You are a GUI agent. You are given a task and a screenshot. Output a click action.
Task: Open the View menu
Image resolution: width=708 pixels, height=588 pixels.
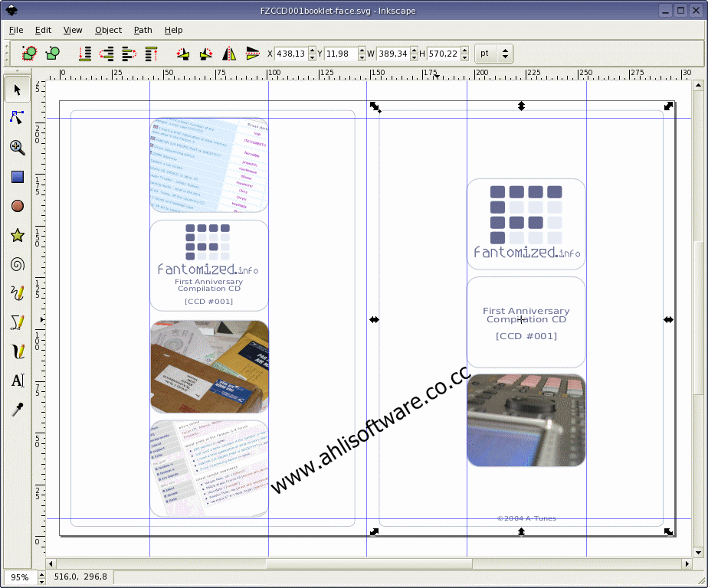click(x=73, y=30)
